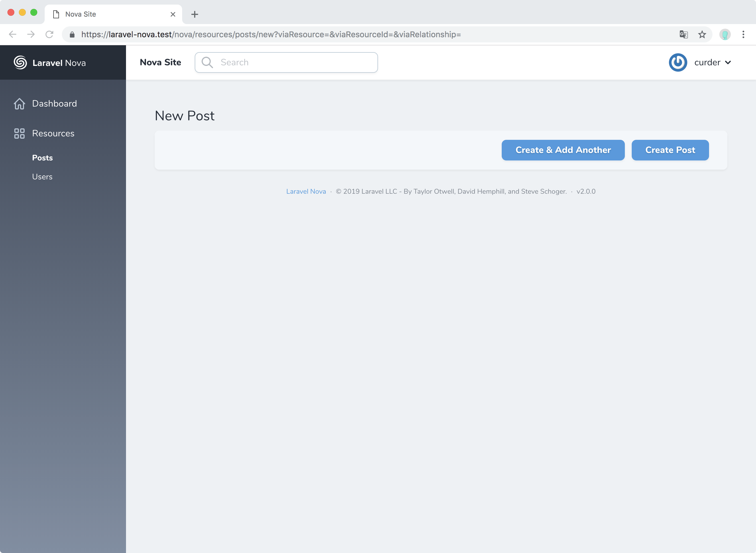Click the curder user avatar
The image size is (756, 553).
(x=678, y=62)
